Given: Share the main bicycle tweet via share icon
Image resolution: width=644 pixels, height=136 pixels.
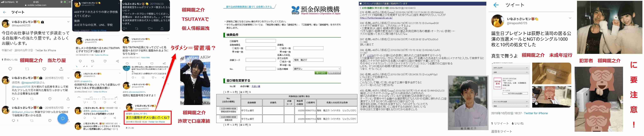Looking at the screenshot, I should tap(61, 69).
